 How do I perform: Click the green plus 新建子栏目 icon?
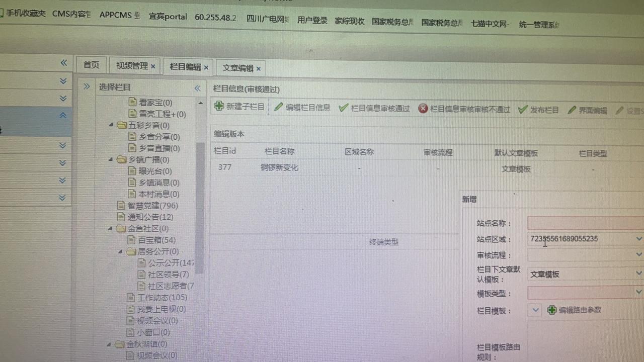pyautogui.click(x=219, y=106)
